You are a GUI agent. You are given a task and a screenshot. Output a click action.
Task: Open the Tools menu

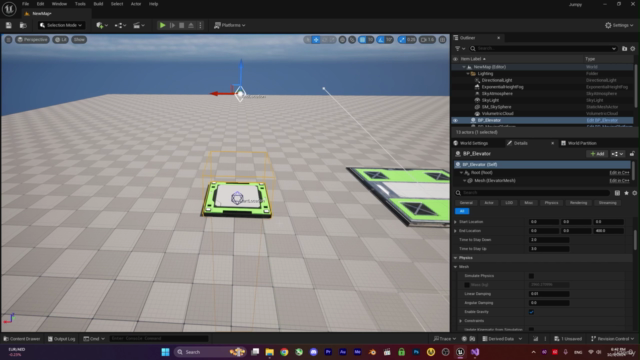tap(80, 4)
